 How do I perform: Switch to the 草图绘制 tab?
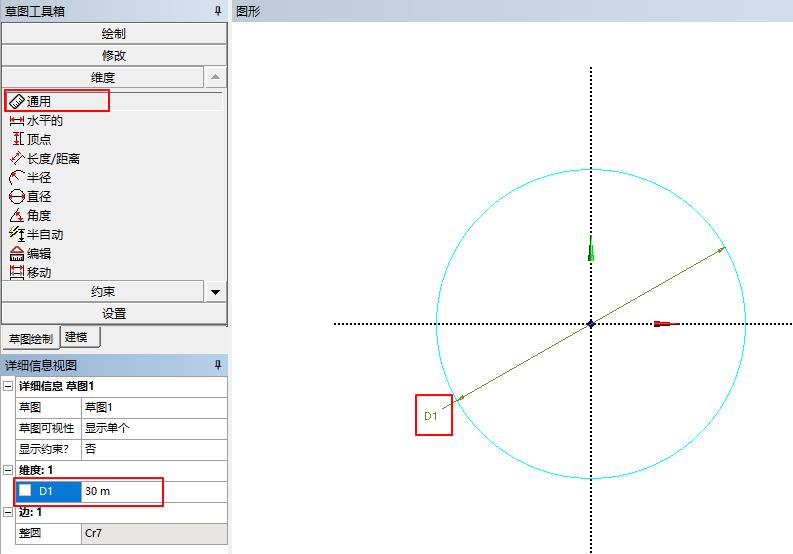[30, 338]
